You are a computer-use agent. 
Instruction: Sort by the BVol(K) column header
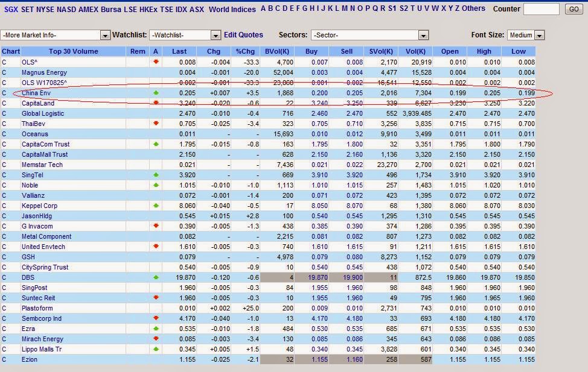click(276, 51)
